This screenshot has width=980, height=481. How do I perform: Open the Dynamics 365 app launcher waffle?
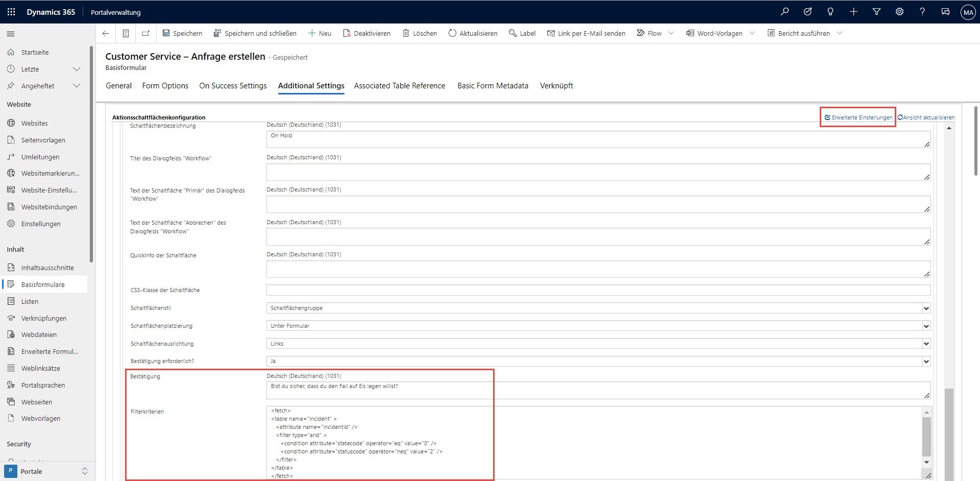pyautogui.click(x=11, y=12)
